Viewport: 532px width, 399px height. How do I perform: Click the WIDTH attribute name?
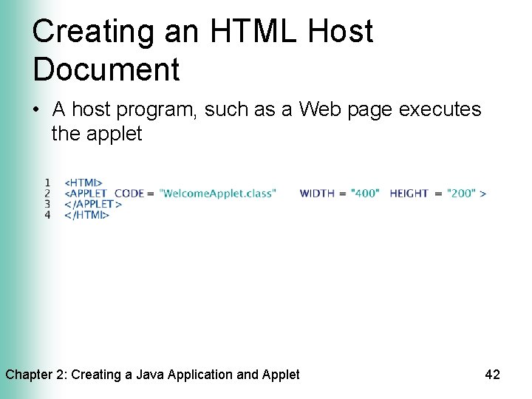(x=317, y=194)
